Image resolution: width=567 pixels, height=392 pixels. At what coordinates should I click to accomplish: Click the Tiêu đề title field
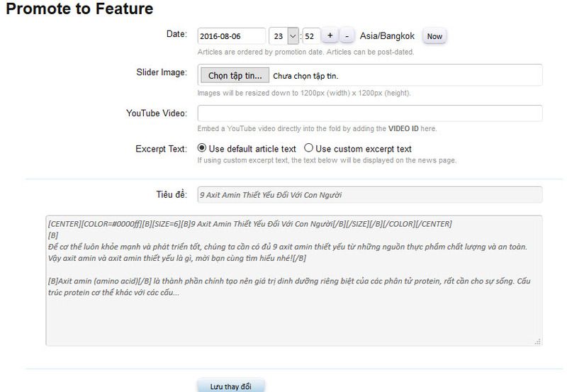[369, 194]
